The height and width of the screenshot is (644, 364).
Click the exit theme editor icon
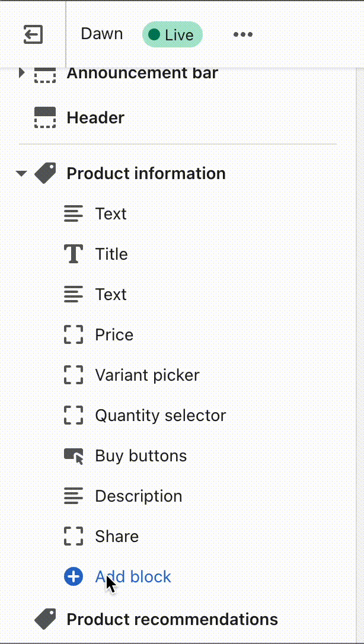coord(33,34)
